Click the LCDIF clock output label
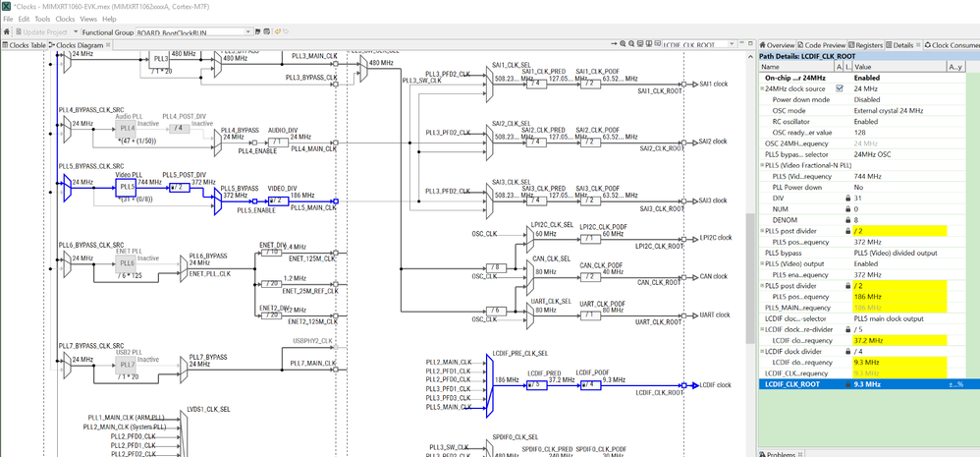Viewport: 980px width, 457px height. (x=715, y=385)
